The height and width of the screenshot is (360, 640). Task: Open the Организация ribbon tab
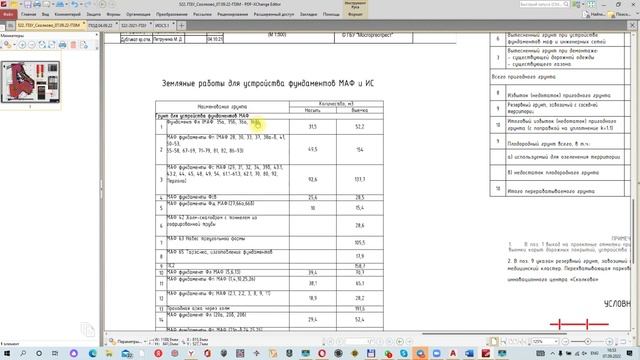[138, 14]
